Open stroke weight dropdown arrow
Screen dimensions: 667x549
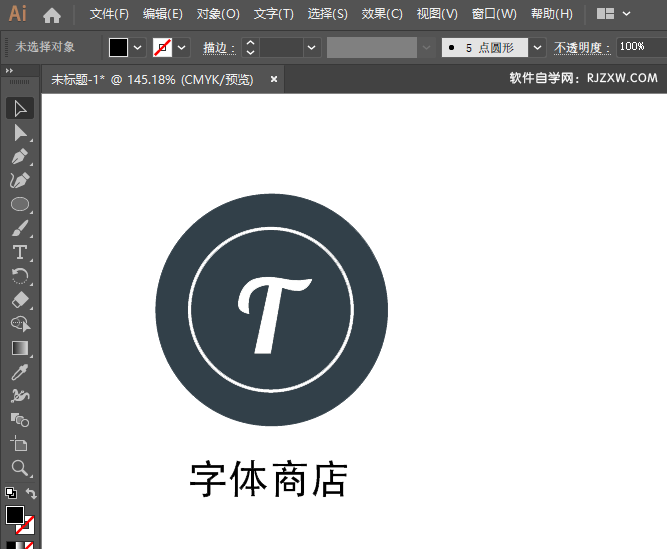(x=312, y=47)
